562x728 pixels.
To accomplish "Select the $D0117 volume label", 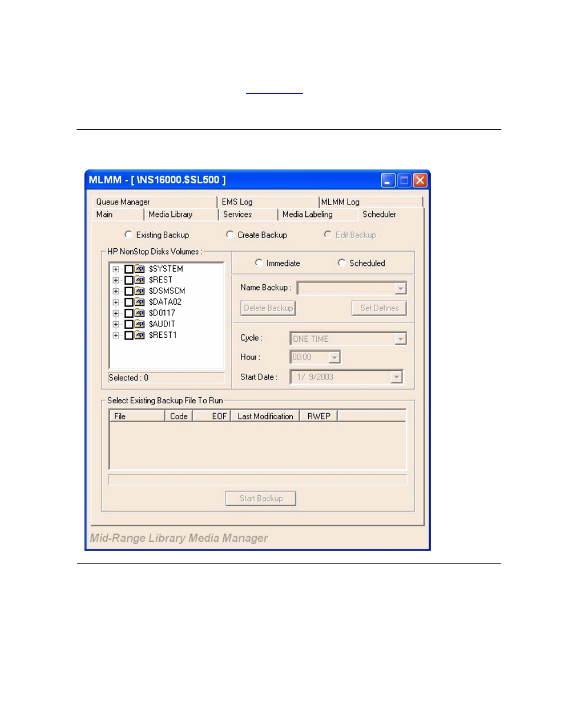I will [162, 313].
